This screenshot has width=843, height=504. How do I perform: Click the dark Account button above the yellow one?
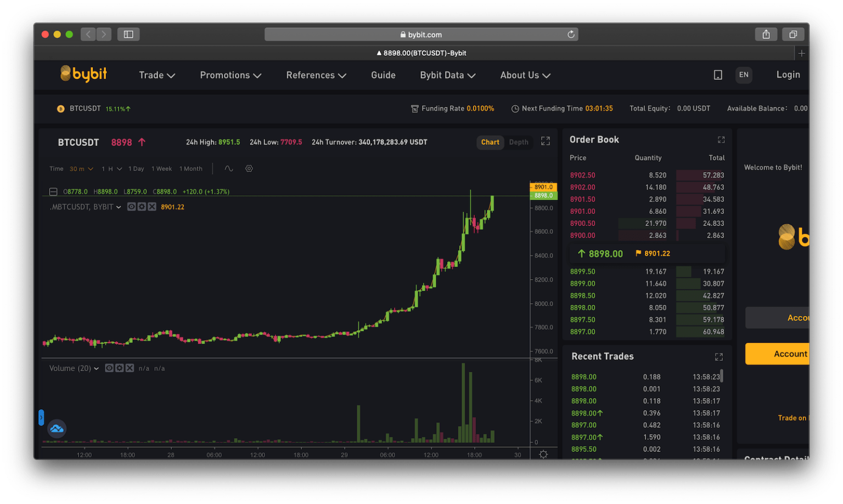pyautogui.click(x=777, y=318)
